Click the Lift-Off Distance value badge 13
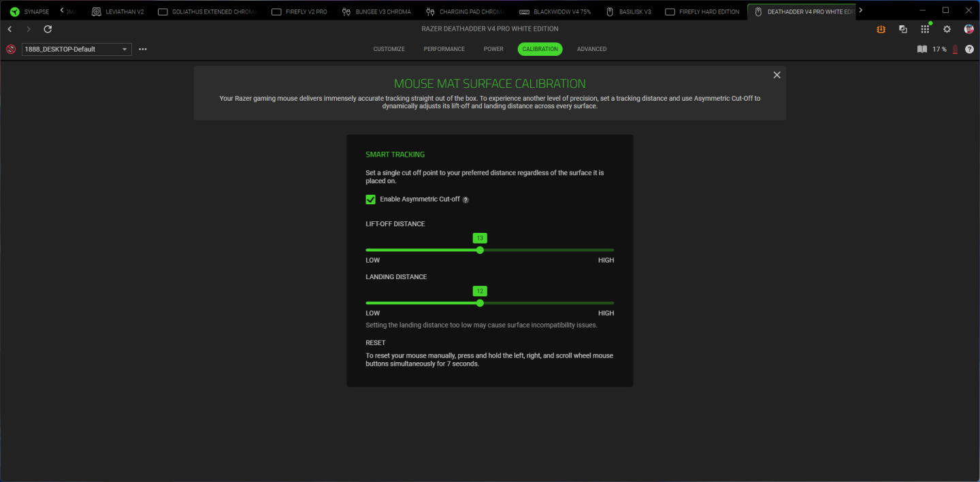 click(480, 238)
